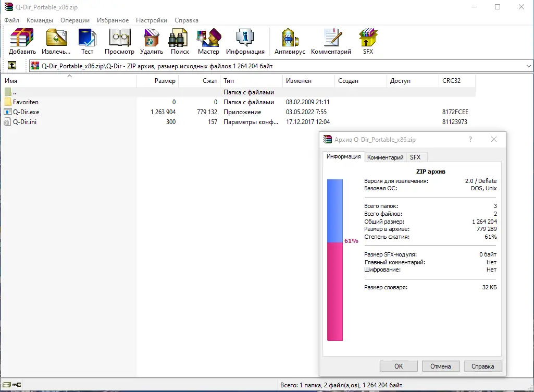Sort by the Создан column header
Viewport: 534px width, 392px height.
(361, 80)
